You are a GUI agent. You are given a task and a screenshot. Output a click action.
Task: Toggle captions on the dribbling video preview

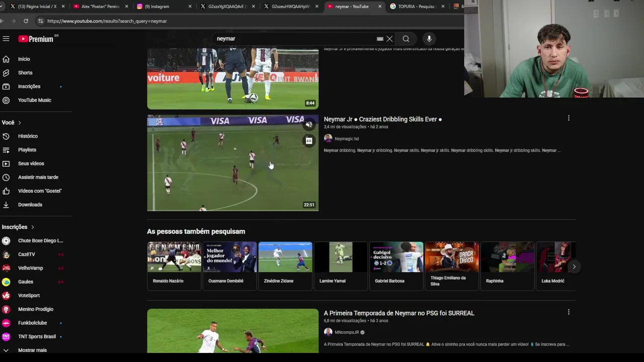pos(309,141)
